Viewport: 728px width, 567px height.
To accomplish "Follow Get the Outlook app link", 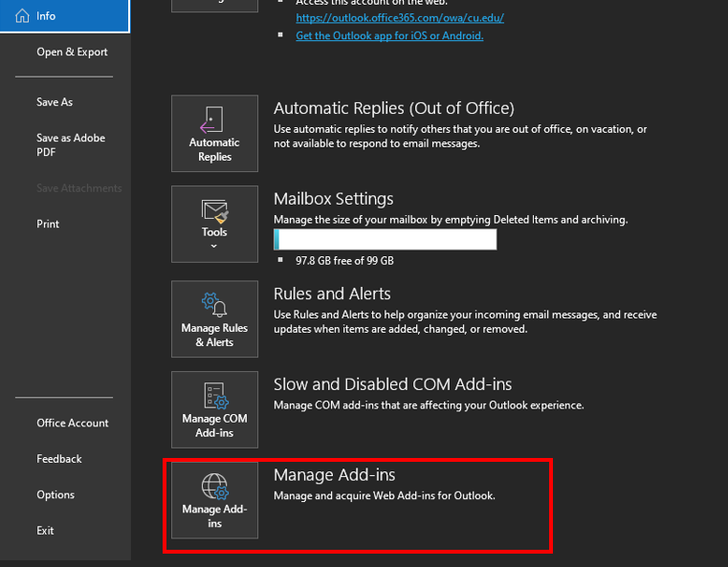I will [x=389, y=35].
